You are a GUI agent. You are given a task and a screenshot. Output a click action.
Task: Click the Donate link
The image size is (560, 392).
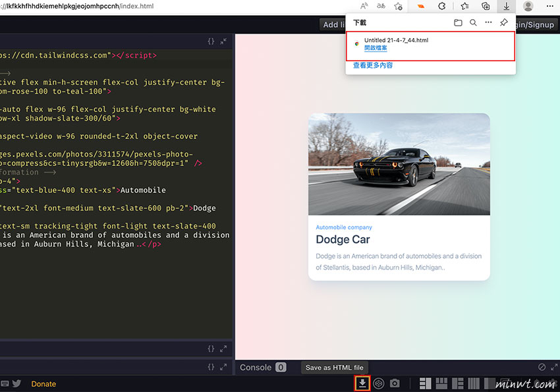click(43, 384)
